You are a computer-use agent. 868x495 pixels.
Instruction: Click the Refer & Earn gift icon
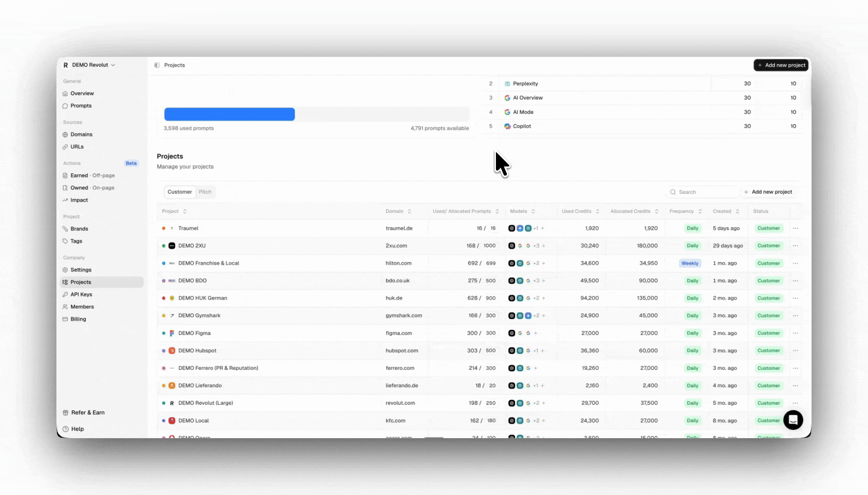[66, 412]
